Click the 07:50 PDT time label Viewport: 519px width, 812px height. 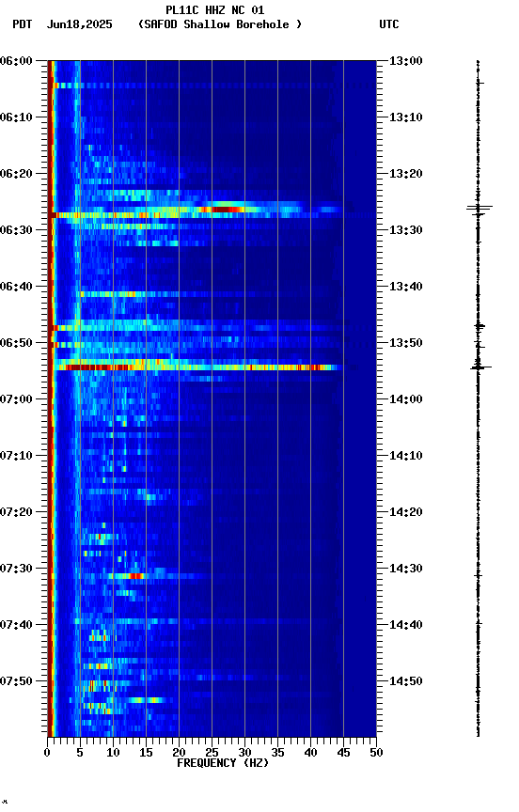tap(16, 681)
